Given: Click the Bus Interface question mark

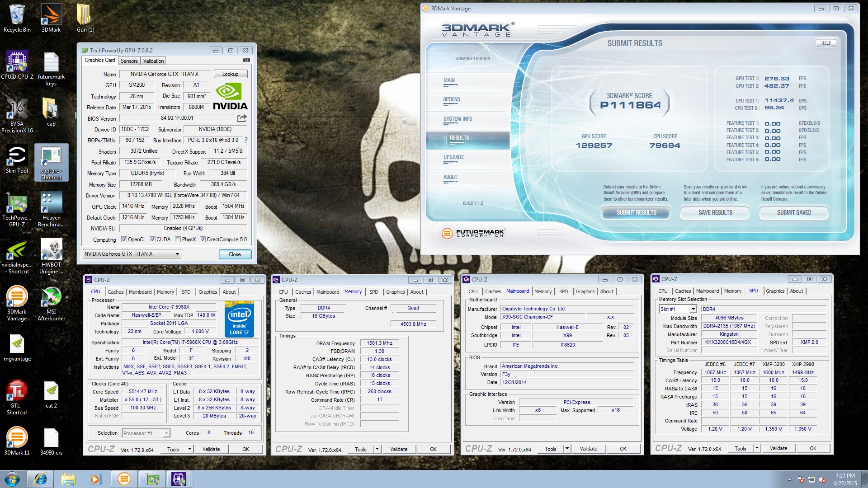Looking at the screenshot, I should (246, 140).
